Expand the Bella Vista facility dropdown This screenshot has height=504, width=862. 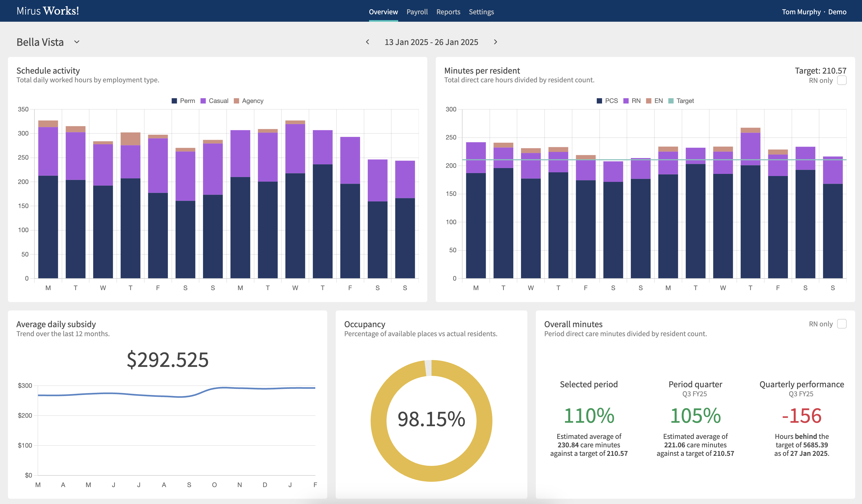click(77, 42)
